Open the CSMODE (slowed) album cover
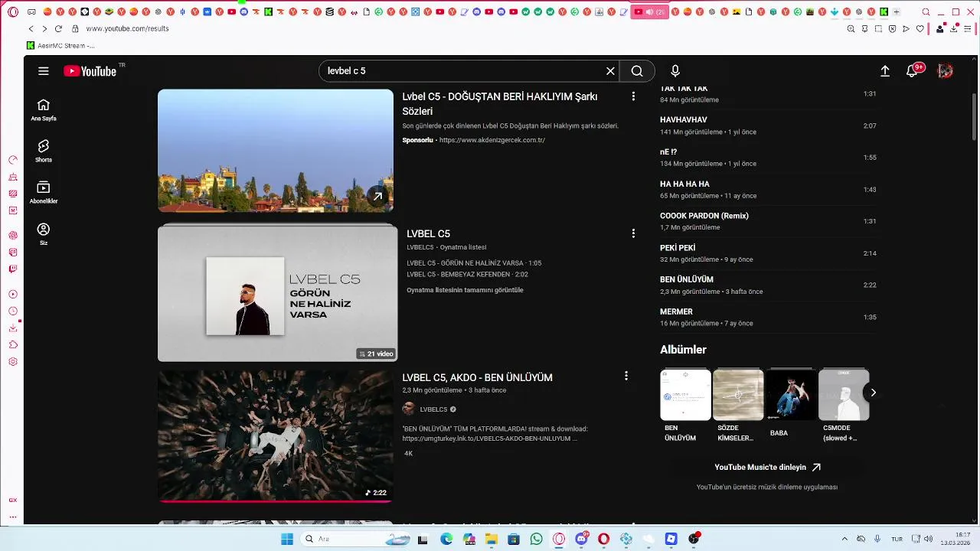The width and height of the screenshot is (980, 551). click(x=844, y=395)
